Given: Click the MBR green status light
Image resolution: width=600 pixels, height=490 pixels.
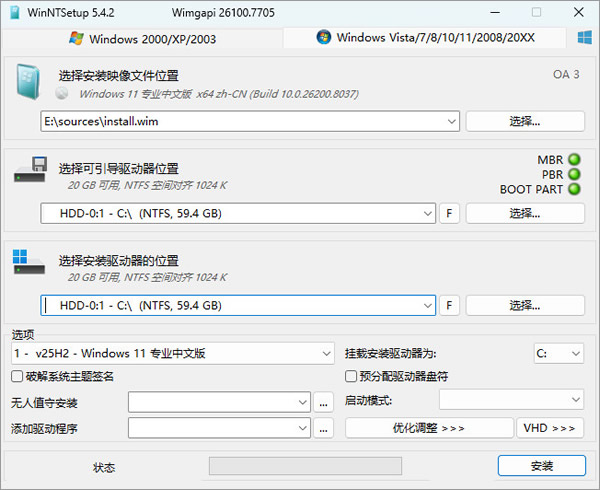Looking at the screenshot, I should 574,160.
